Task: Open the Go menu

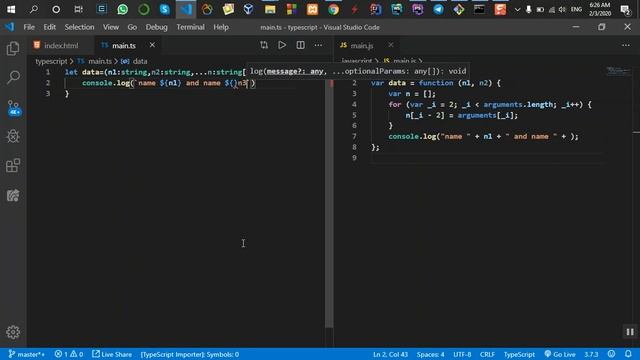Action: click(132, 27)
